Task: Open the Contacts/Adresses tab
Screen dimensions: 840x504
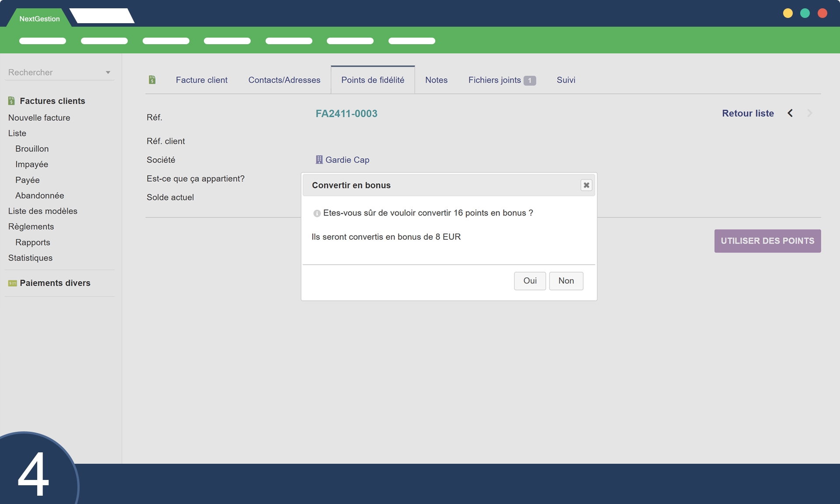Action: click(284, 80)
